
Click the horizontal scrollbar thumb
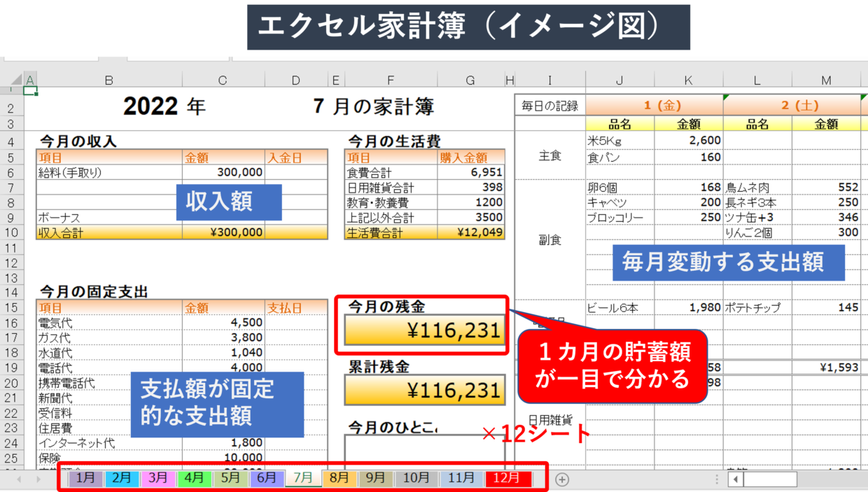770,479
